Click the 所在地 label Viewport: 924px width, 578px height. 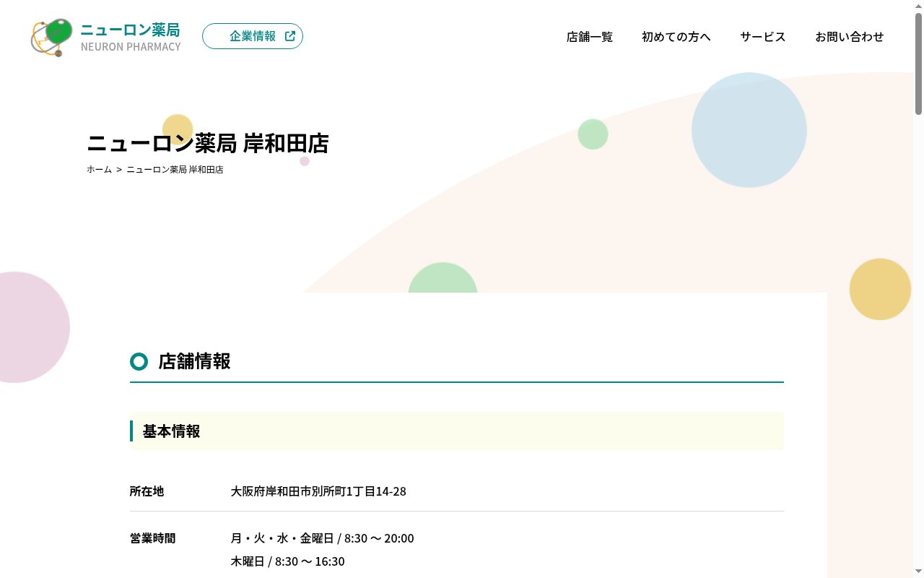(147, 491)
